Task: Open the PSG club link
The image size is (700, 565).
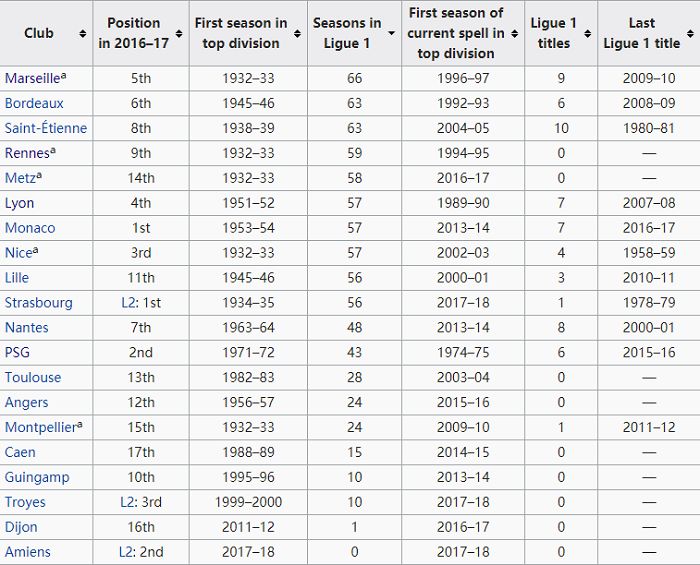Action: [x=17, y=353]
